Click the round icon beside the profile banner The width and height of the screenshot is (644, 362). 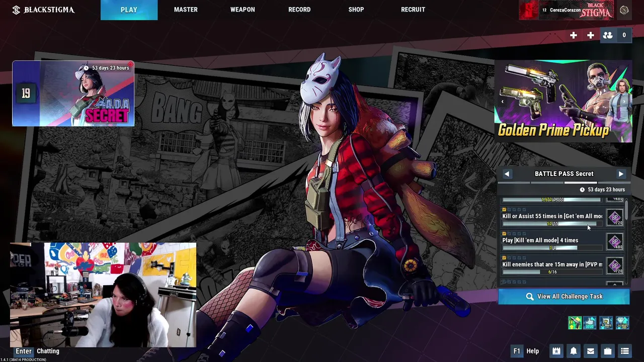624,10
